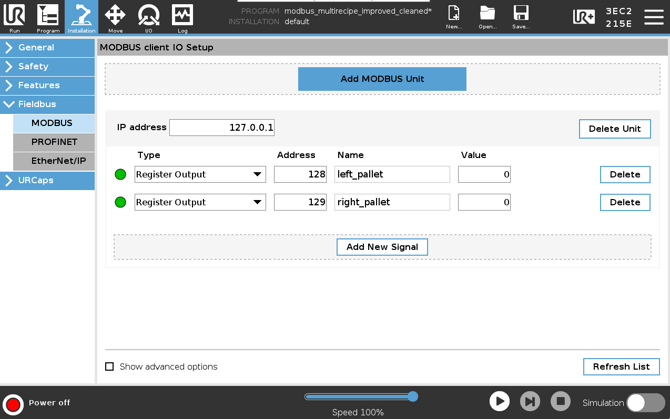Select EtherNet/IP in the Fieldbus menu
The height and width of the screenshot is (419, 670).
click(58, 161)
